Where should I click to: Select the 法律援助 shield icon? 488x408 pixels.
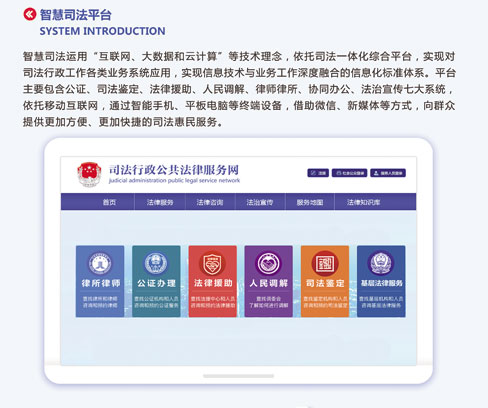coord(212,264)
